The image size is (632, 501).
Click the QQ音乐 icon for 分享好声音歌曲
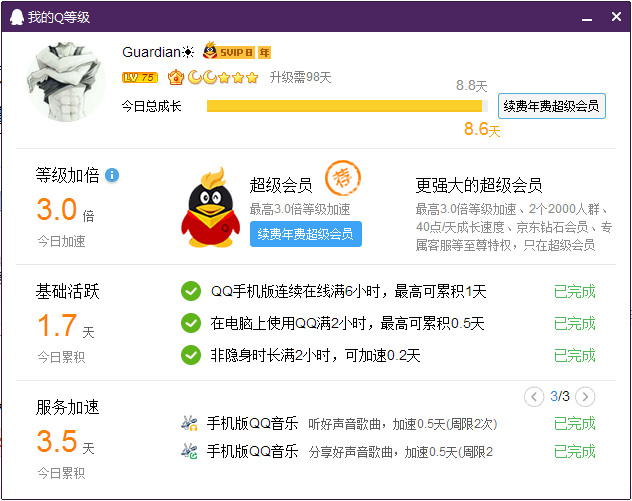pyautogui.click(x=189, y=451)
